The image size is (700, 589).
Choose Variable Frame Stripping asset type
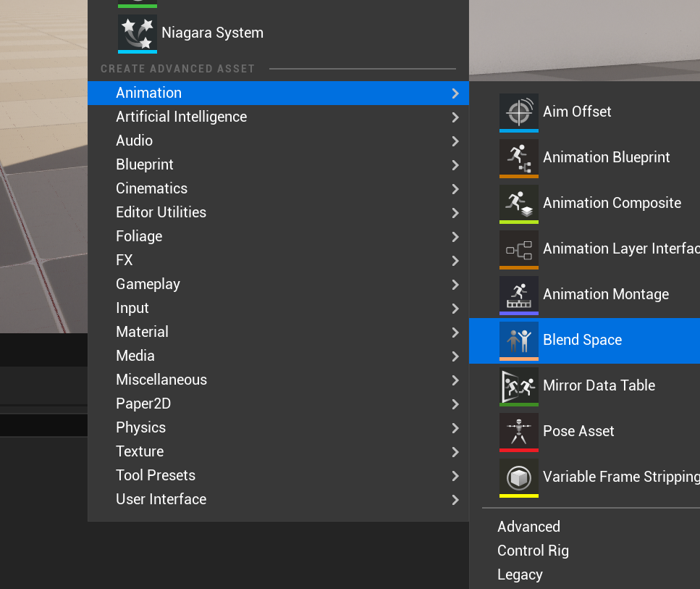(x=584, y=477)
